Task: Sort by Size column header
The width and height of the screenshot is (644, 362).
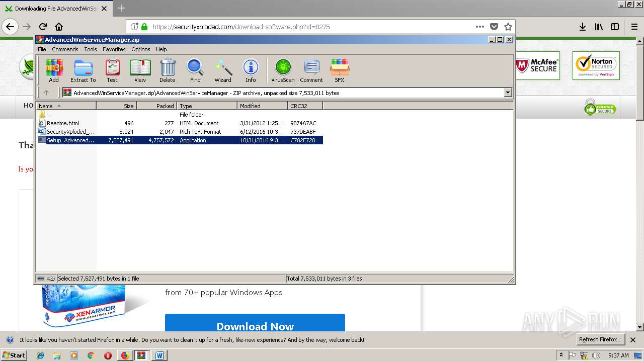Action: click(x=116, y=106)
